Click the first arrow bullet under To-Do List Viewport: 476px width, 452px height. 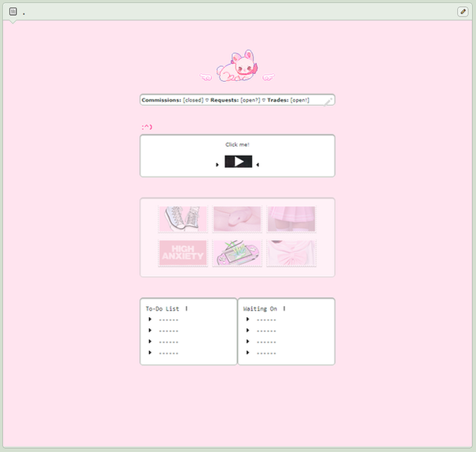coord(150,319)
